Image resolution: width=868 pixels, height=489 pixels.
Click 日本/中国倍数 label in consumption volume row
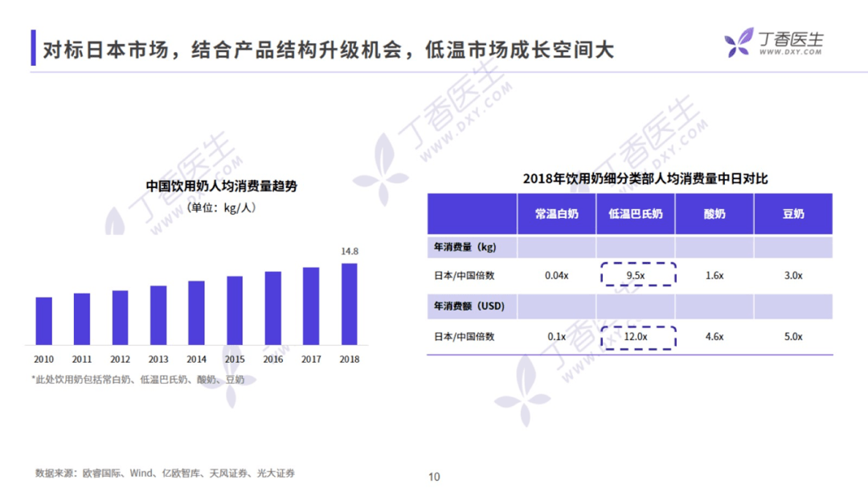(464, 276)
